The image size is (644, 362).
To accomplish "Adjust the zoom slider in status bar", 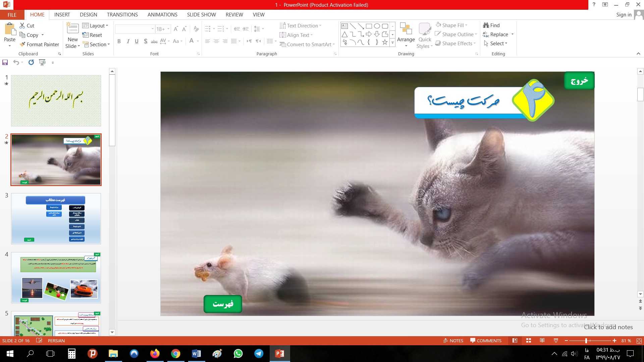I will (586, 341).
